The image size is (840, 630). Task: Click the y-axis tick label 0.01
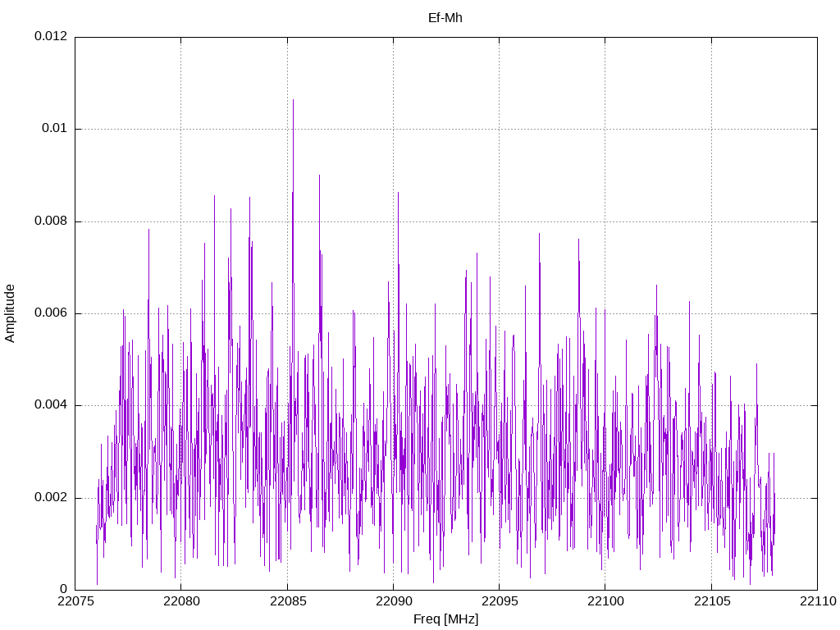click(55, 129)
